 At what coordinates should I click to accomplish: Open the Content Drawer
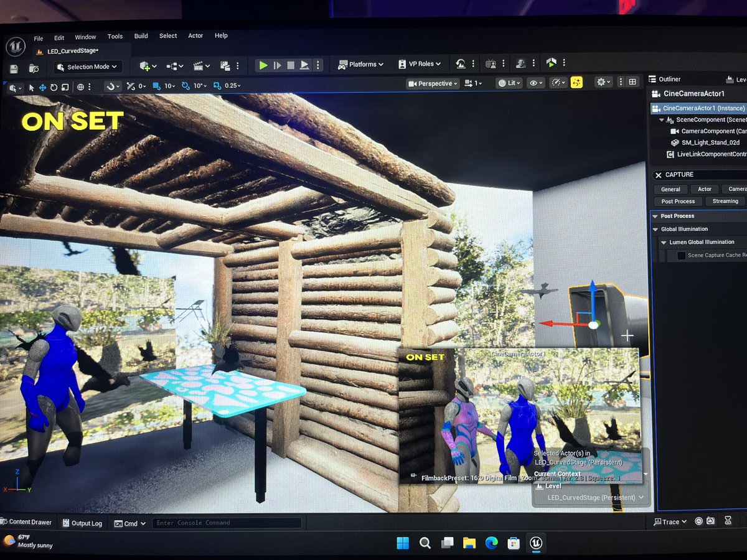click(27, 522)
